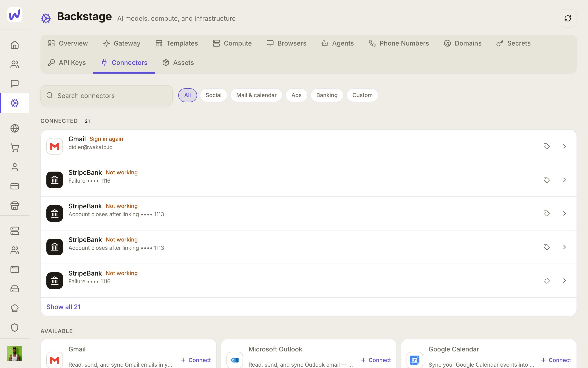The height and width of the screenshot is (368, 588).
Task: Switch to the Overview tab
Action: pos(68,43)
